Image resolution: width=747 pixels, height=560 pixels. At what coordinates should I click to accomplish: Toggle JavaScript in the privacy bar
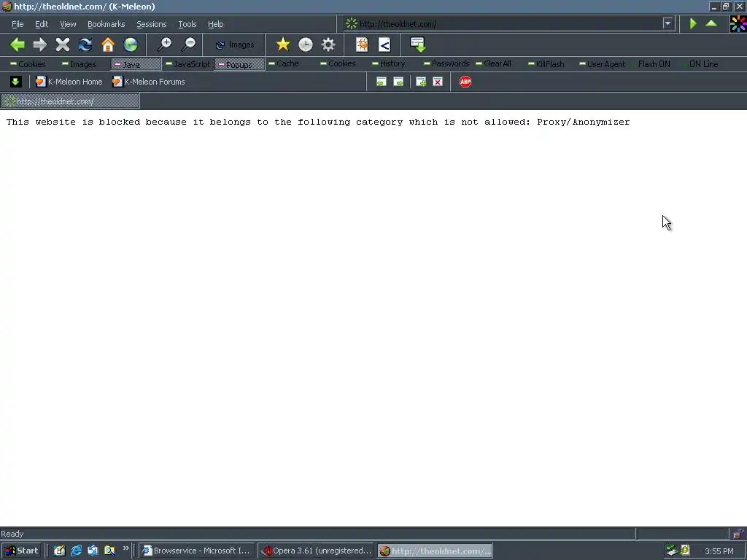pyautogui.click(x=187, y=64)
